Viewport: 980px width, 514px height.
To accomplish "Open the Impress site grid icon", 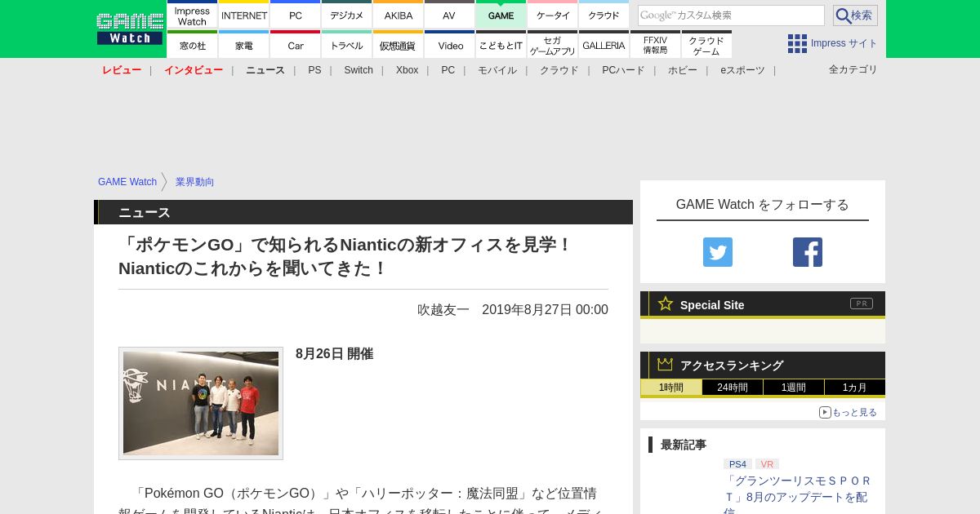I will pyautogui.click(x=797, y=43).
